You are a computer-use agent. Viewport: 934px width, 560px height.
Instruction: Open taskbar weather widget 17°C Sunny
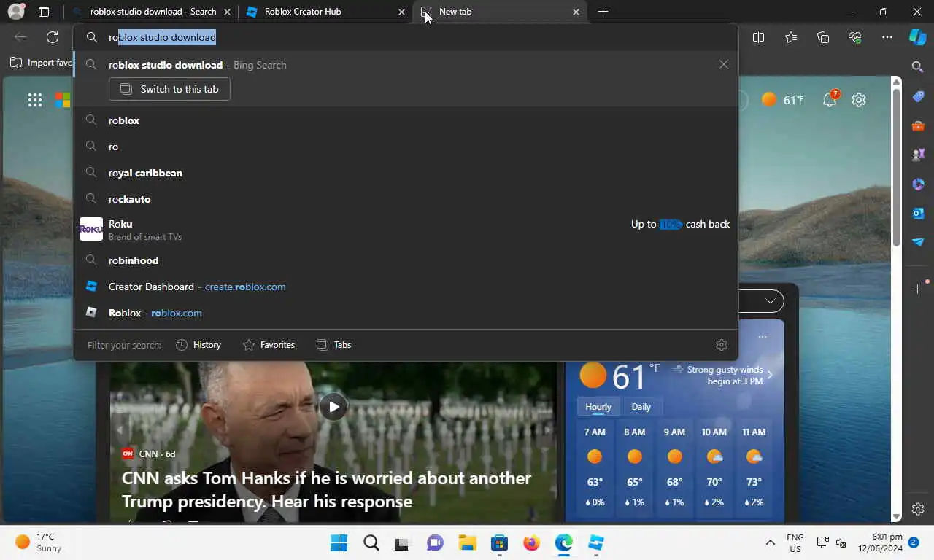[x=39, y=542]
